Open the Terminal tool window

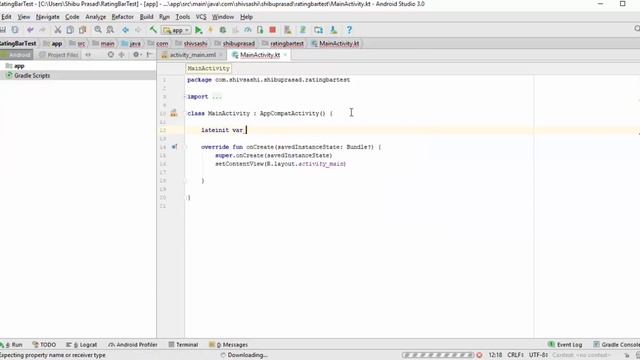183,344
